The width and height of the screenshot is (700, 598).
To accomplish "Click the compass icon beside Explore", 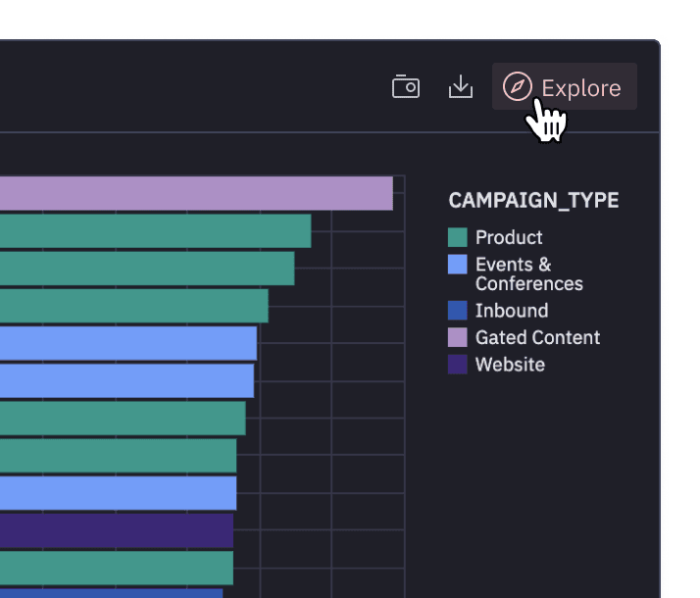I will (x=517, y=87).
